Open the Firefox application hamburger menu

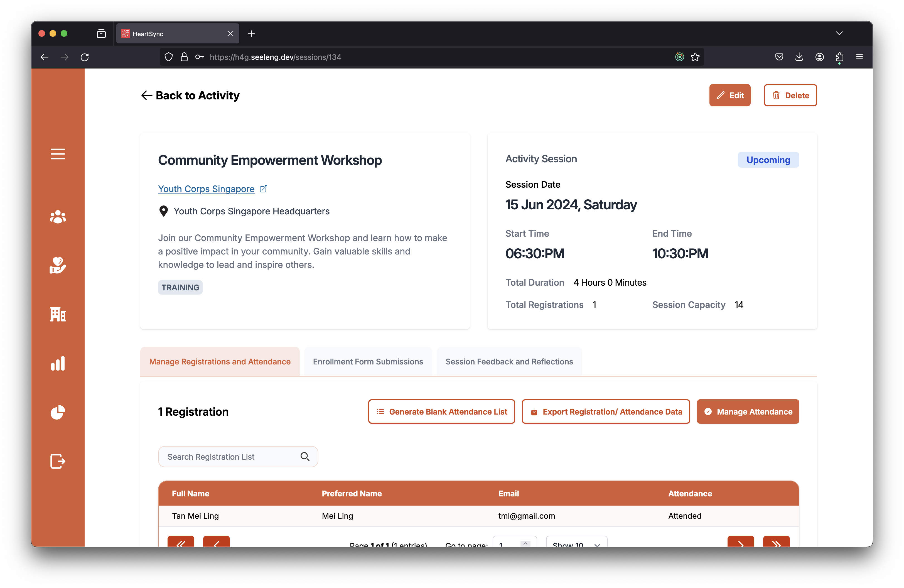[859, 57]
